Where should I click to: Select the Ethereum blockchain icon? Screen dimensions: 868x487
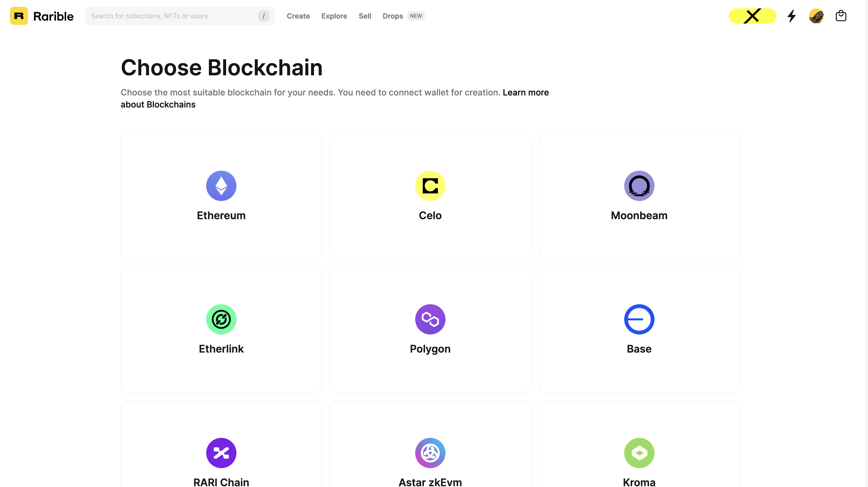[221, 186]
